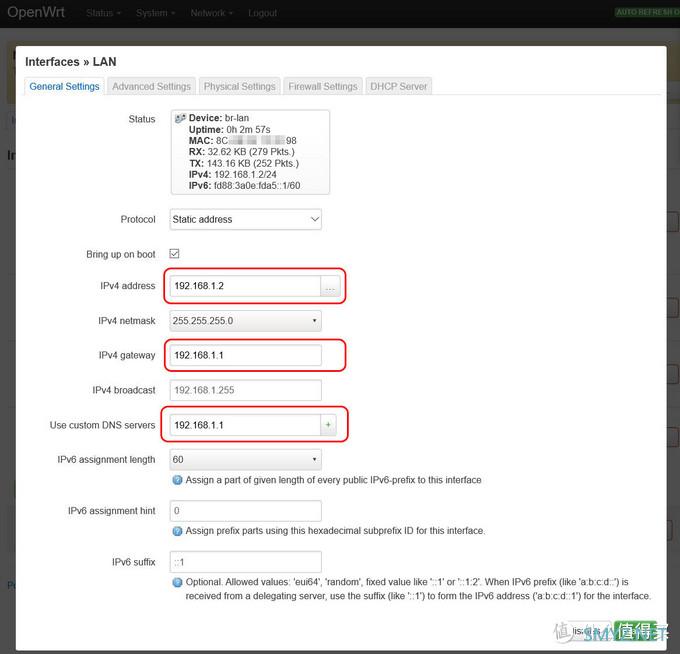680x654 pixels.
Task: Click the TX 143.16 KB status line
Action: (x=244, y=164)
